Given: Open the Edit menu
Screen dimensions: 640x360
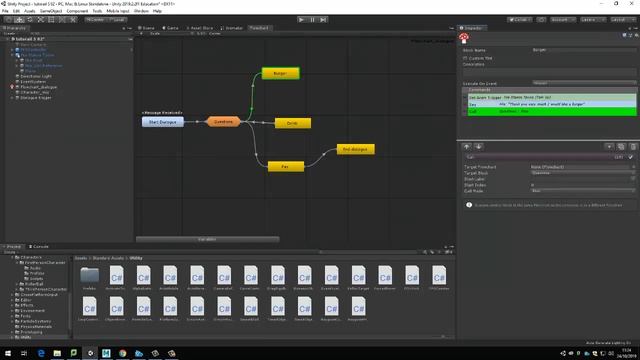Looking at the screenshot, I should 16,11.
